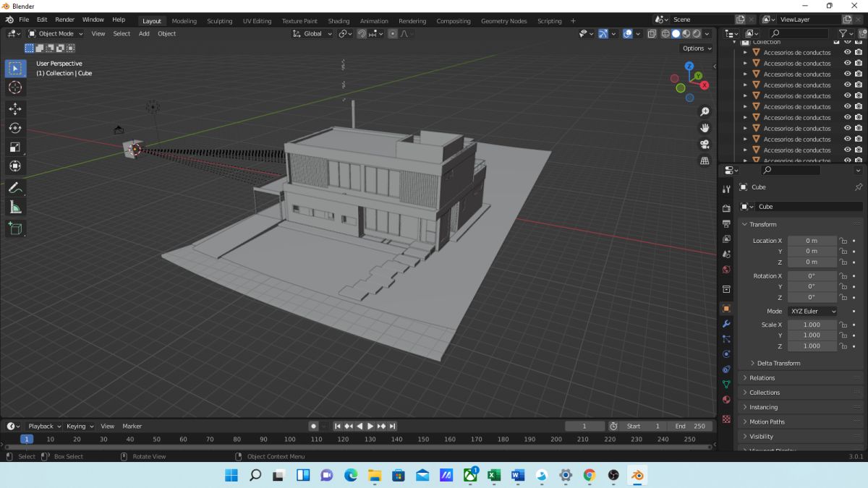868x488 pixels.
Task: Select the Move tool
Action: [15, 108]
